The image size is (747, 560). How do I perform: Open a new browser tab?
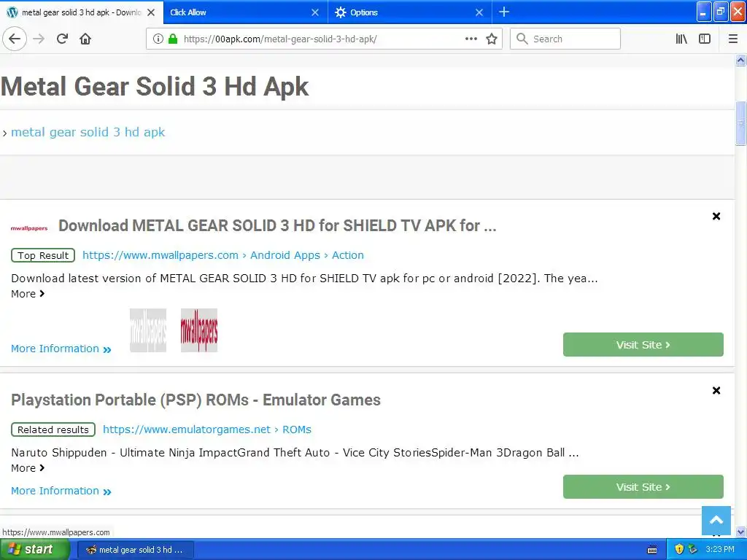coord(504,12)
